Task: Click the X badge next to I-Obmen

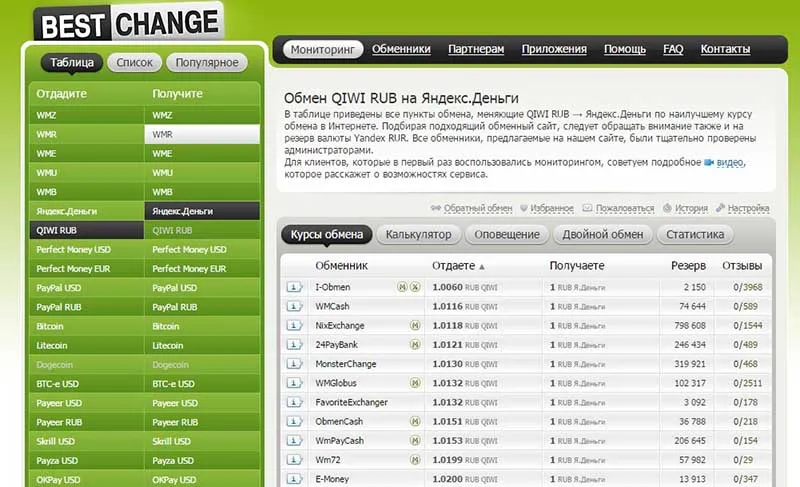Action: point(415,287)
